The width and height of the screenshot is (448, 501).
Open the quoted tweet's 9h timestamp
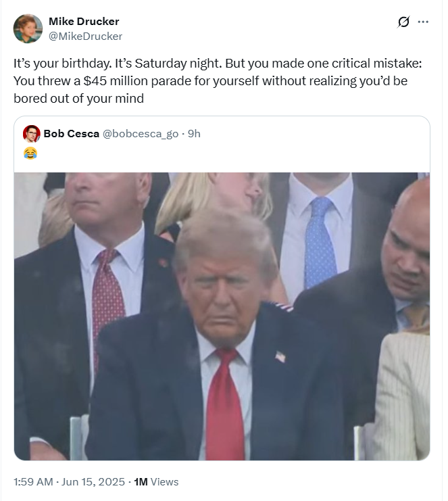(x=194, y=133)
